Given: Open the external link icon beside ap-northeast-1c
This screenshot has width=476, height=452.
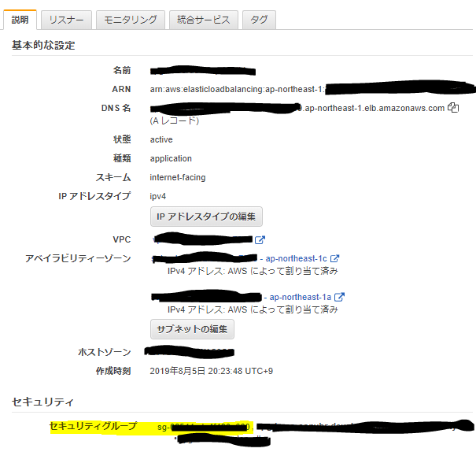Looking at the screenshot, I should pyautogui.click(x=334, y=258).
